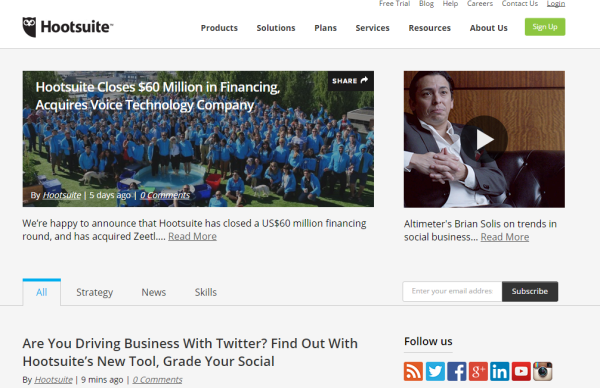600x388 pixels.
Task: Open the Careers link
Action: (480, 4)
